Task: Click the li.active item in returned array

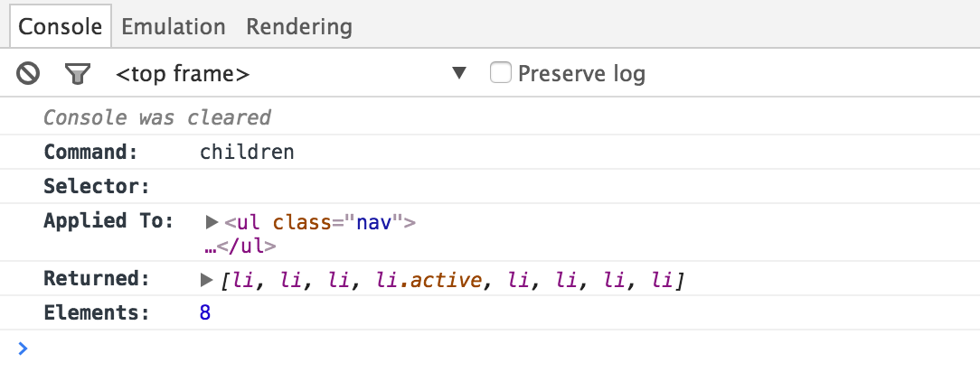Action: coord(429,281)
